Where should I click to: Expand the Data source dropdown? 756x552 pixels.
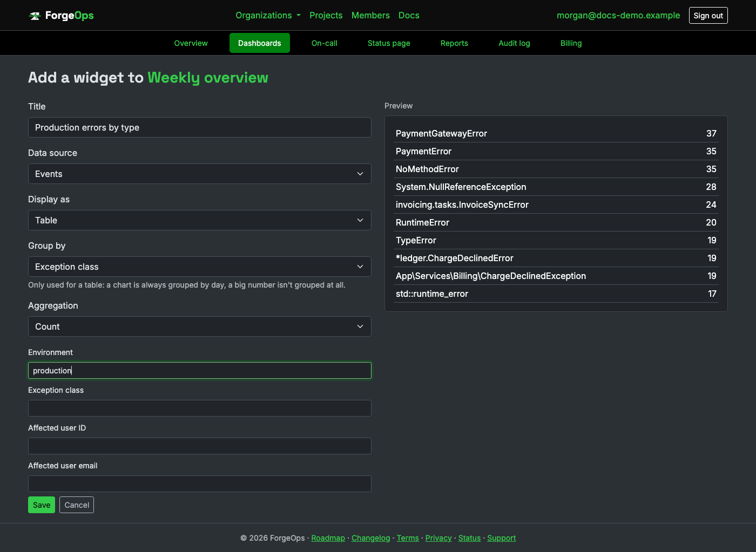coord(200,174)
